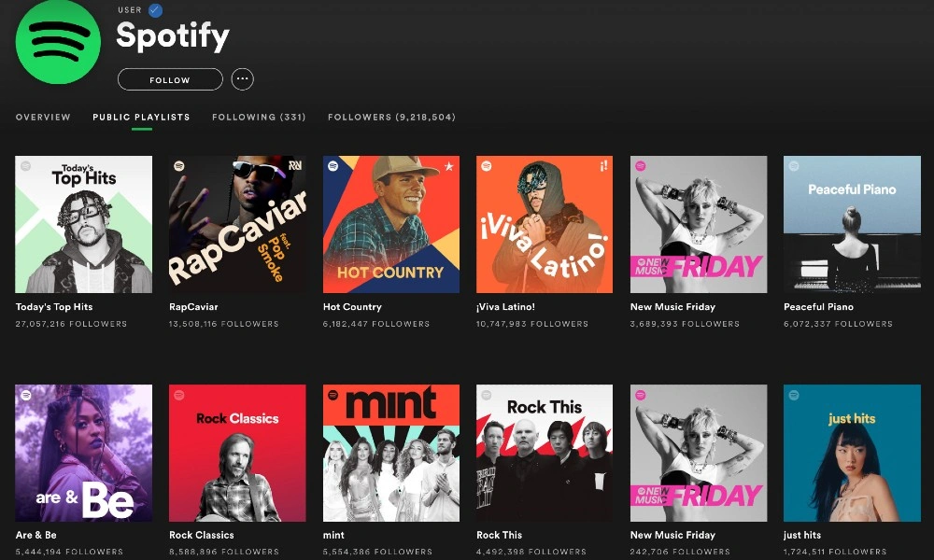View the Followers (9,218,504) tab
This screenshot has width=934, height=560.
coord(391,118)
